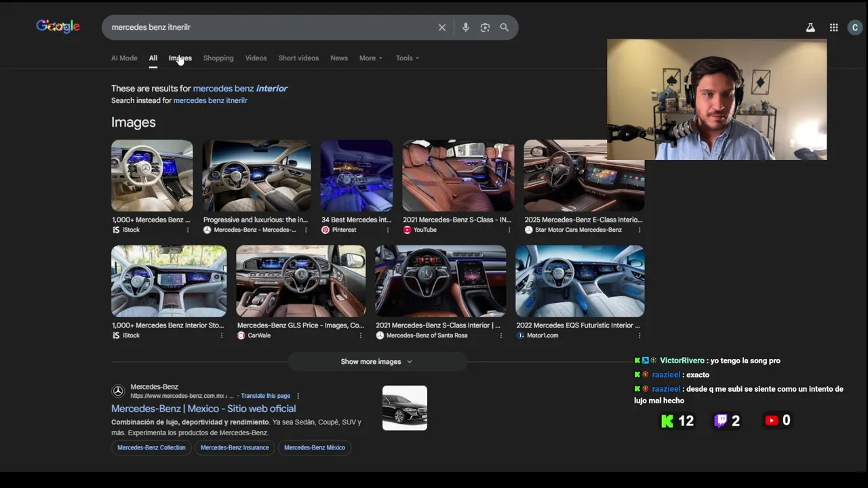Open three-dot menu for Motor1.com result

coord(639,335)
